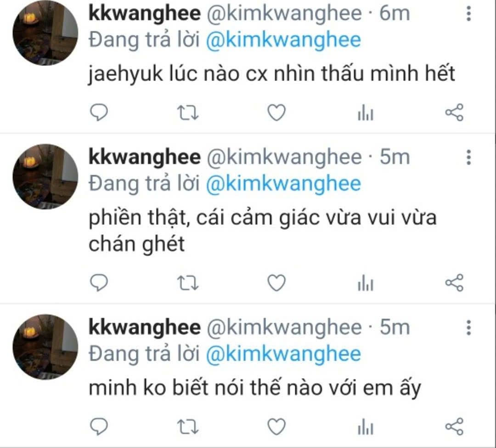Image resolution: width=496 pixels, height=448 pixels.
Task: Share the 'minh ko biết' tweet
Action: coord(455,426)
